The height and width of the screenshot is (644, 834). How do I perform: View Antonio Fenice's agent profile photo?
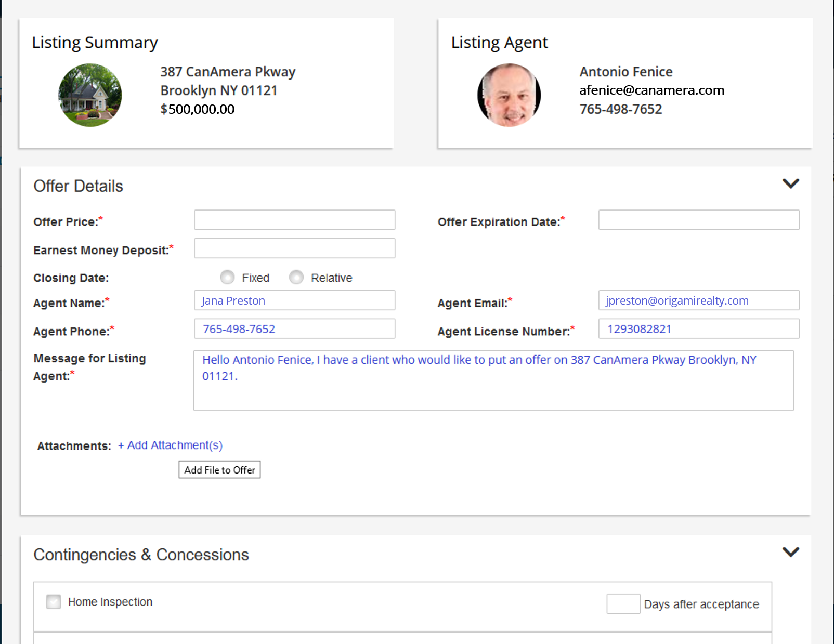click(509, 95)
